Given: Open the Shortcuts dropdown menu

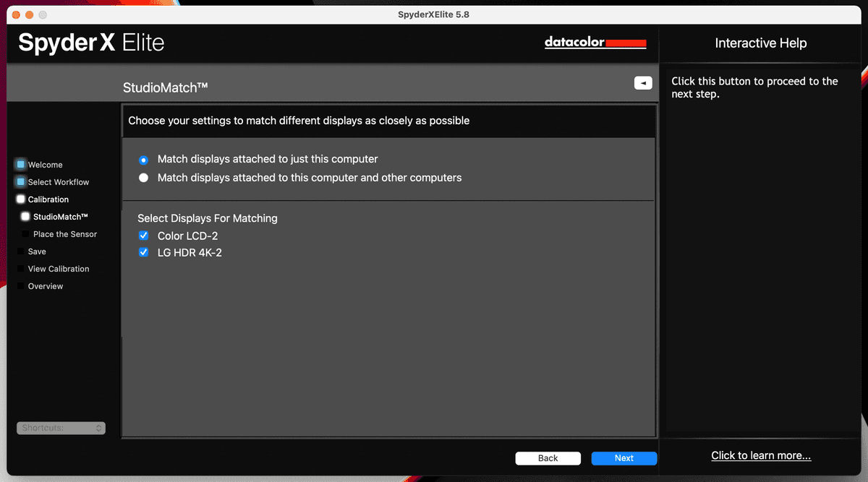Looking at the screenshot, I should pos(61,428).
